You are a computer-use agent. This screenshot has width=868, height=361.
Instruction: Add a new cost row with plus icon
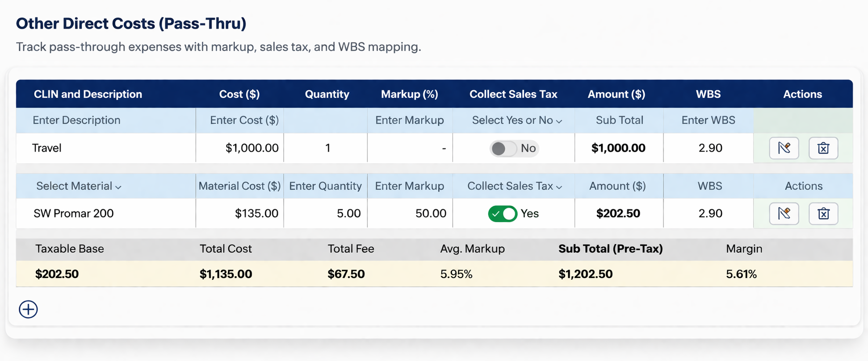click(28, 309)
